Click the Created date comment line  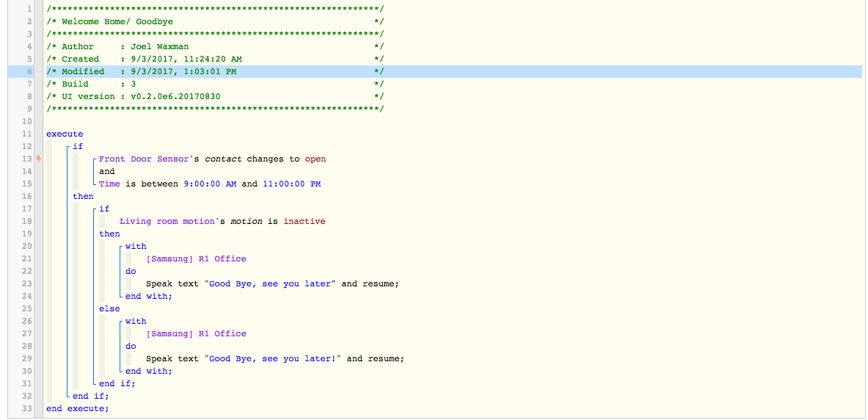215,59
